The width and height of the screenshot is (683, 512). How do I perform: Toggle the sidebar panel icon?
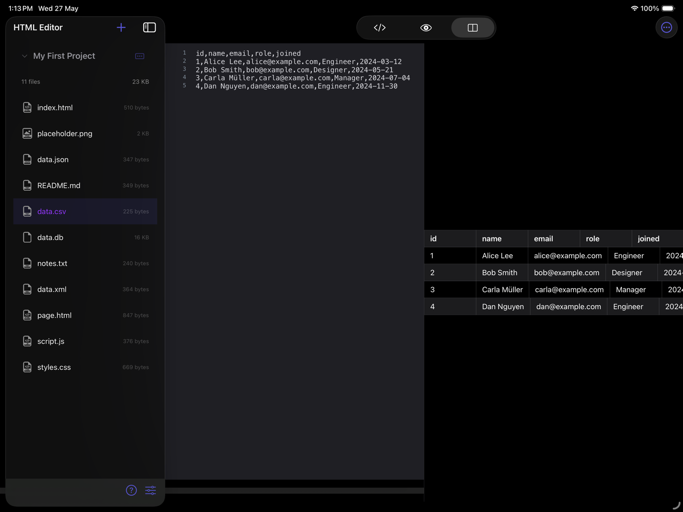149,27
